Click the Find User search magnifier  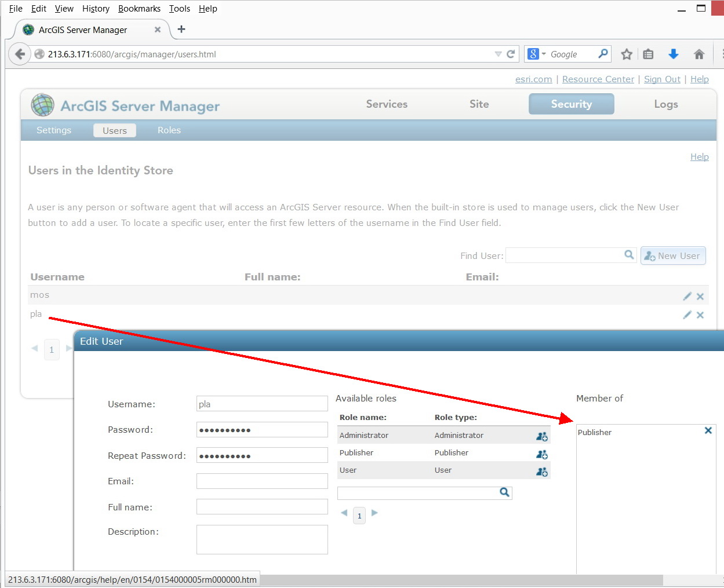click(629, 255)
